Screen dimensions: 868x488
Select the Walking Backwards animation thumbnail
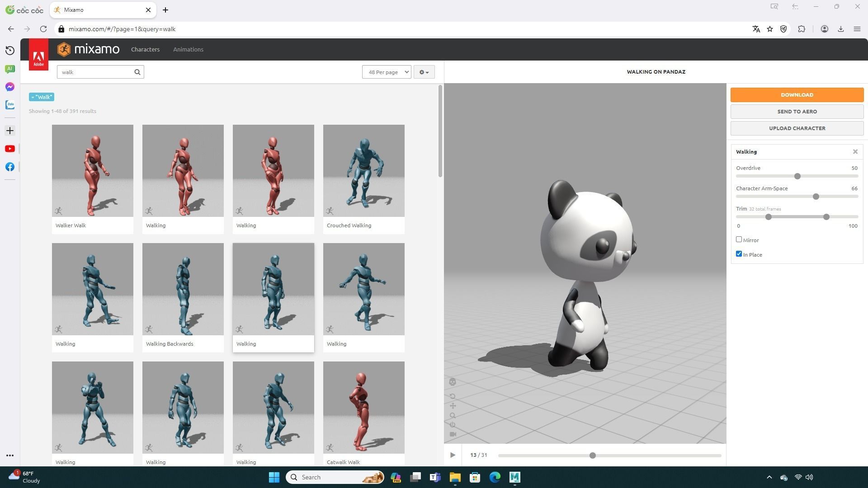(x=183, y=289)
